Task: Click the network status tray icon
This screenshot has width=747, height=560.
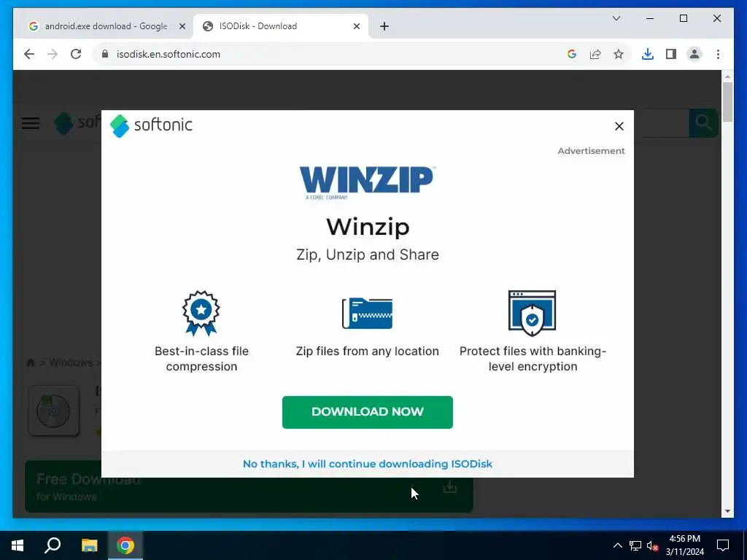Action: coord(635,545)
